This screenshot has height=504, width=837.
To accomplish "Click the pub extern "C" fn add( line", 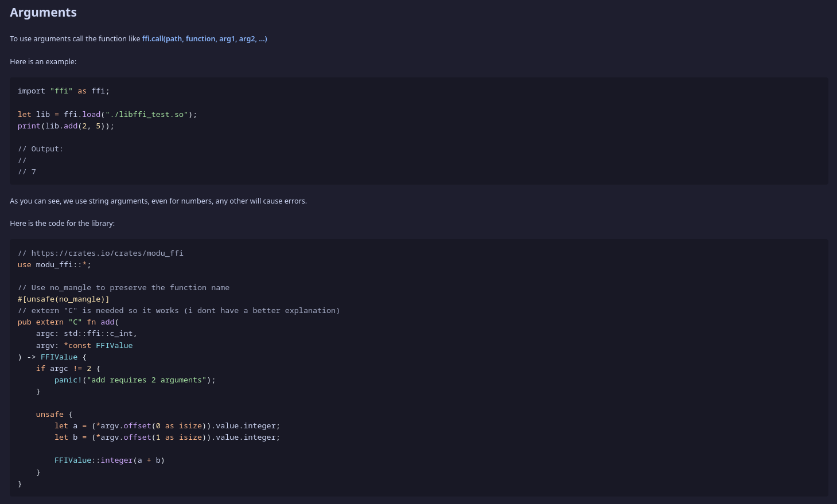I will click(68, 322).
